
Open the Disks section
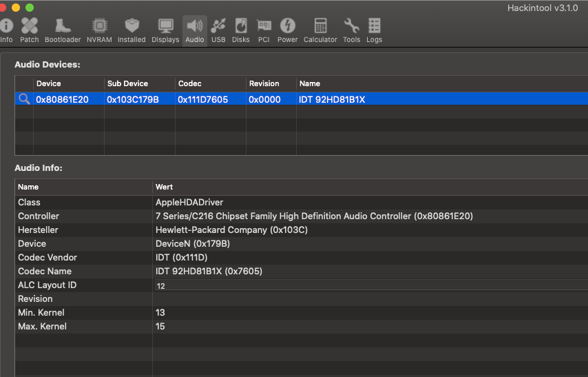coord(241,26)
